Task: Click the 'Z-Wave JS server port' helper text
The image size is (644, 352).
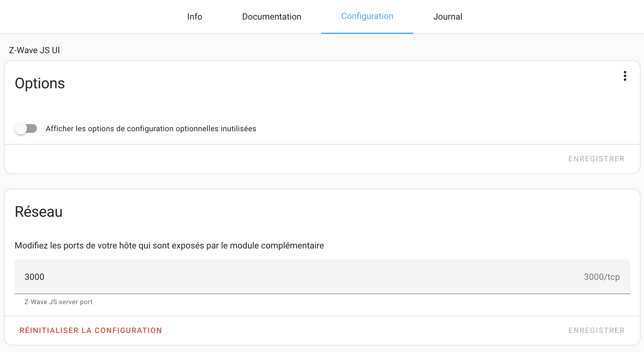Action: (58, 302)
